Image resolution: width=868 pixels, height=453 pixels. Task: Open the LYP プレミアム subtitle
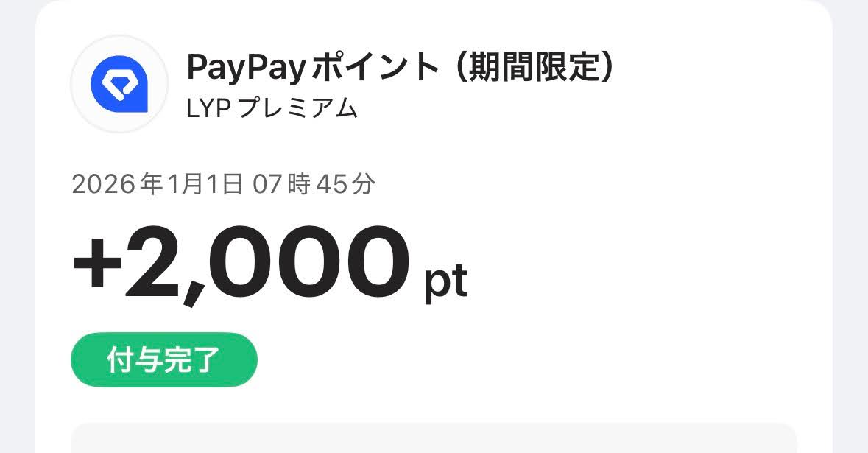coord(272,109)
